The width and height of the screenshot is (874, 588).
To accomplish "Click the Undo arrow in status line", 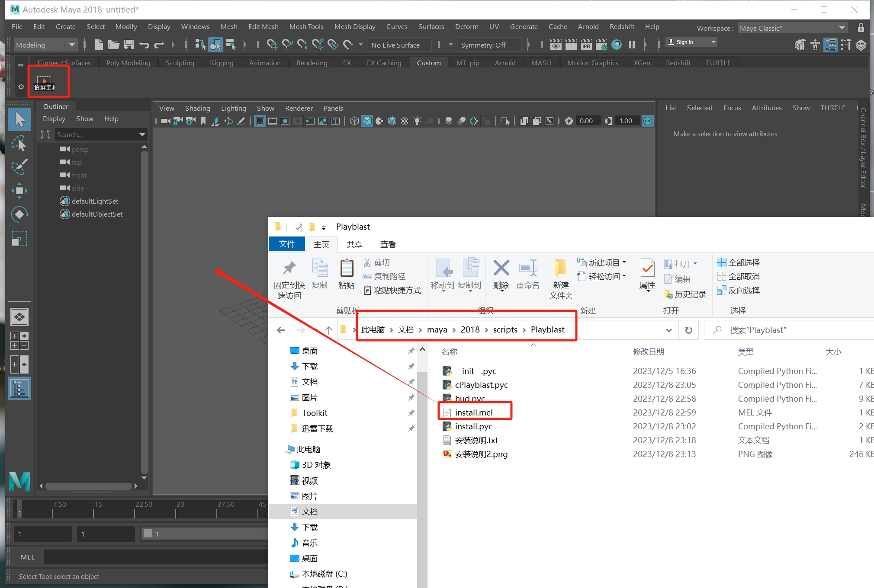I will 144,45.
